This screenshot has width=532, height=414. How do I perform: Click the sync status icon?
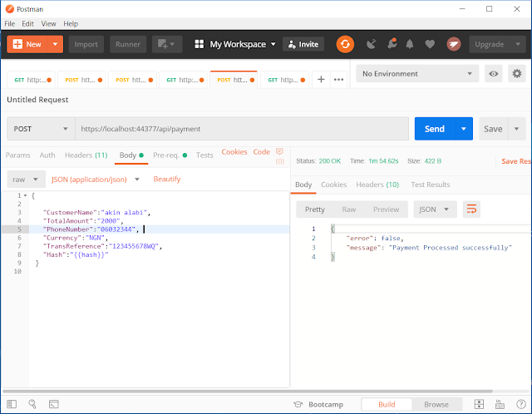[345, 44]
